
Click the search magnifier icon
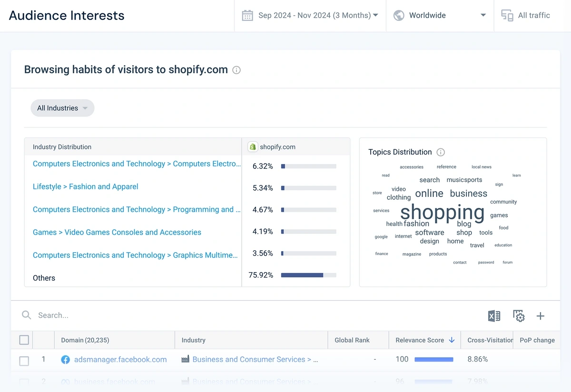[x=27, y=315]
